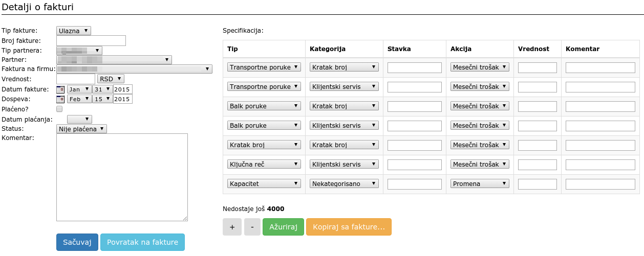Open calendar picker beside Dospeva date
Screen dimensions: 644x256
click(x=60, y=99)
